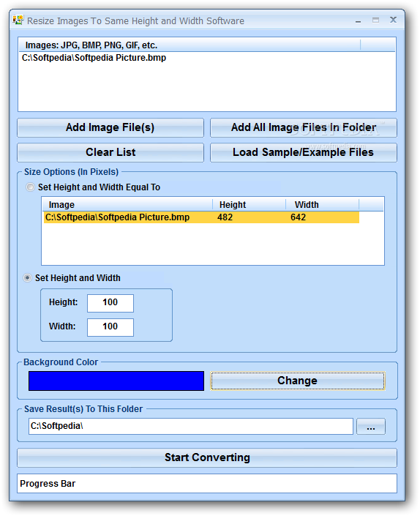Viewport: 420px width, 516px height.
Task: Click width value 642 in table
Action: click(x=298, y=217)
